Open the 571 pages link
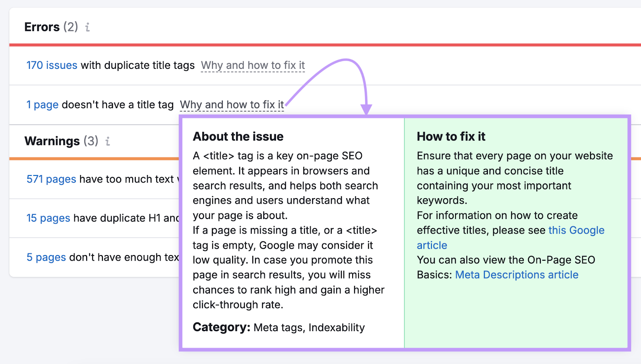The width and height of the screenshot is (641, 364). click(x=51, y=179)
